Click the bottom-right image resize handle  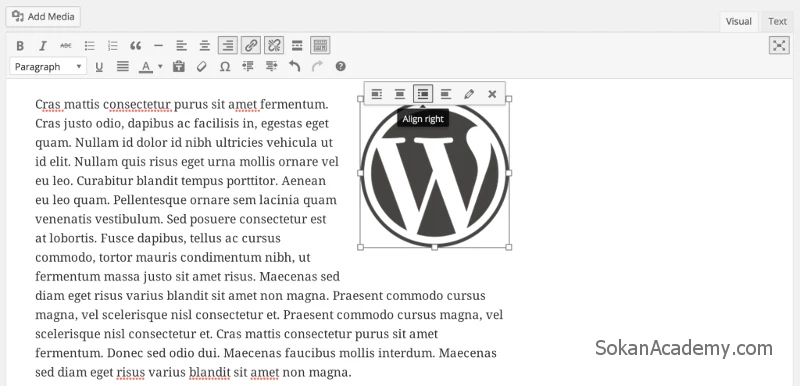click(x=508, y=247)
